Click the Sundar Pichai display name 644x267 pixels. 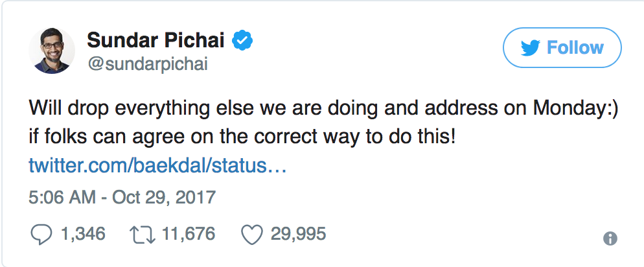click(x=155, y=41)
